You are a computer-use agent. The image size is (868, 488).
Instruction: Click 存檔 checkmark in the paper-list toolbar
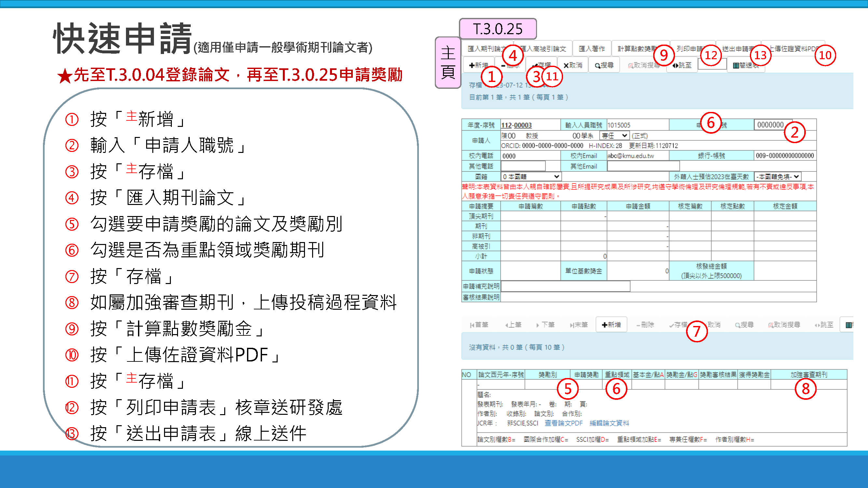(x=678, y=325)
